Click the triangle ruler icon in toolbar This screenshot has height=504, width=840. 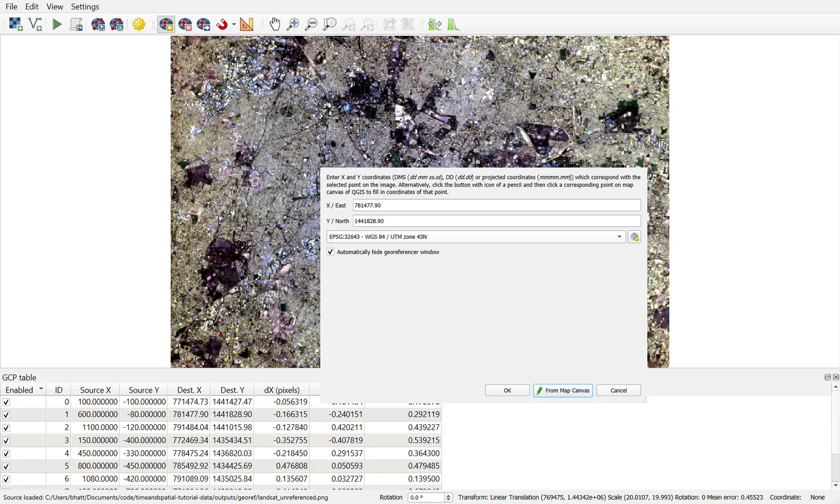tap(247, 24)
